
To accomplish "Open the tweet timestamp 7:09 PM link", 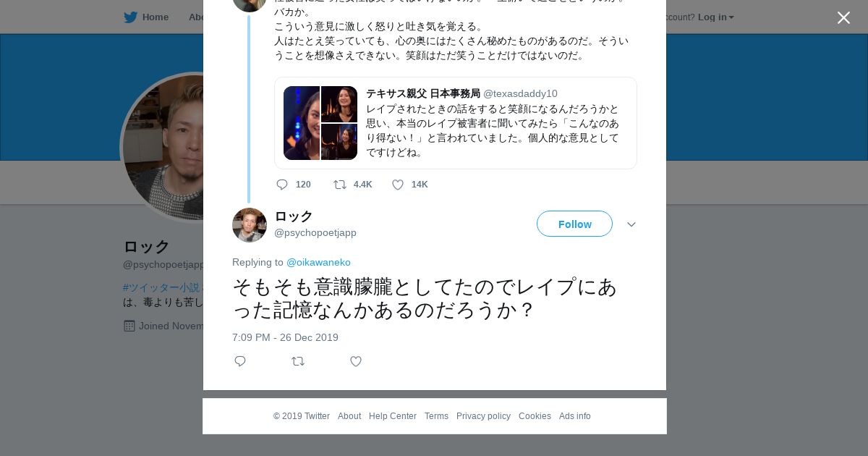I will coord(285,337).
